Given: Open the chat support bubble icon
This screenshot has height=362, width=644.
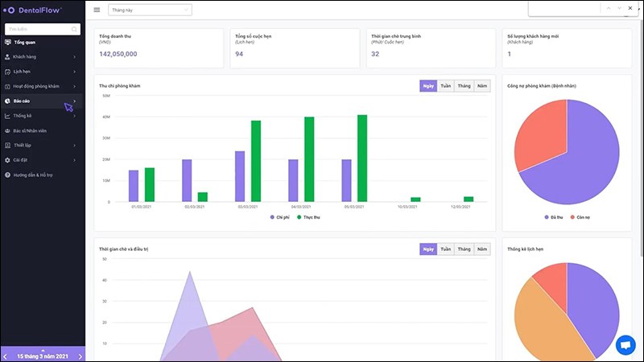Looking at the screenshot, I should tap(625, 345).
